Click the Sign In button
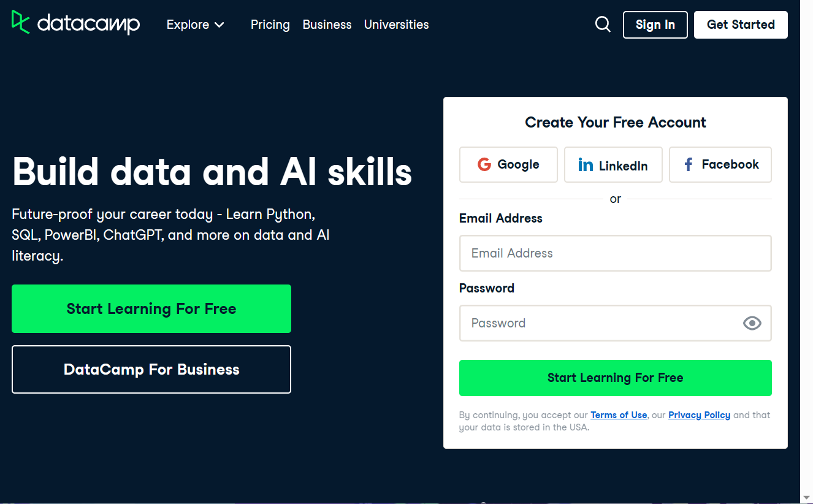Viewport: 813px width, 504px height. click(x=655, y=25)
